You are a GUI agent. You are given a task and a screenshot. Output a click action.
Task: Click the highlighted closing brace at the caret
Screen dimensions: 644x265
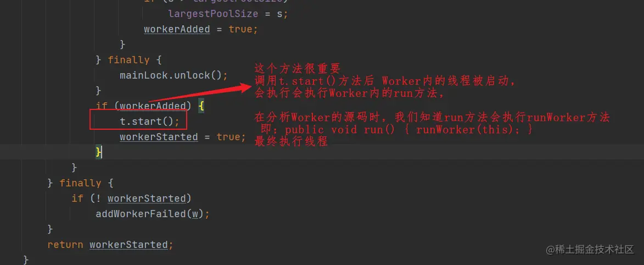(99, 152)
